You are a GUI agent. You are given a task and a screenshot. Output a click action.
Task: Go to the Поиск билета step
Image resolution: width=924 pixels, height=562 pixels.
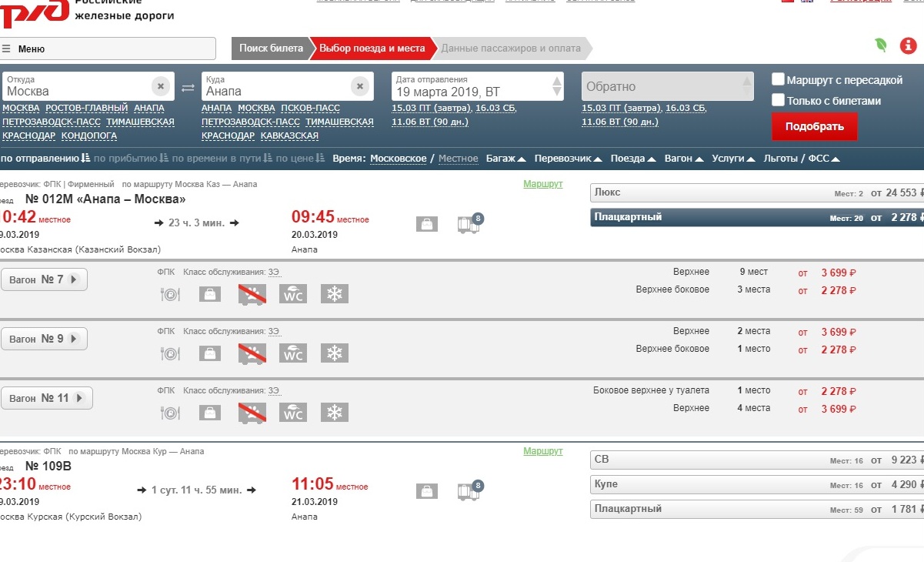click(271, 49)
